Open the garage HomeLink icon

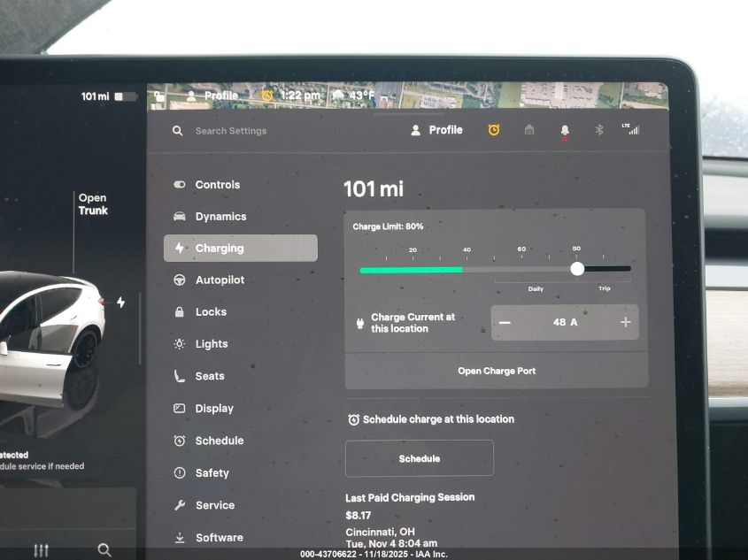[529, 130]
